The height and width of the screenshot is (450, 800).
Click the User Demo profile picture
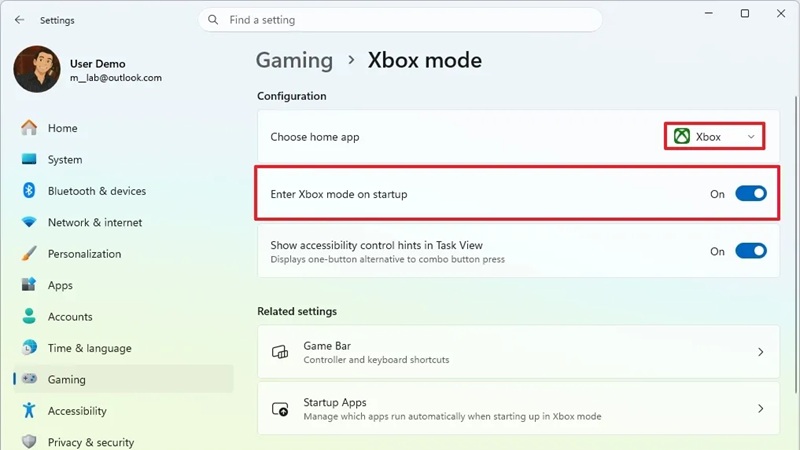37,69
